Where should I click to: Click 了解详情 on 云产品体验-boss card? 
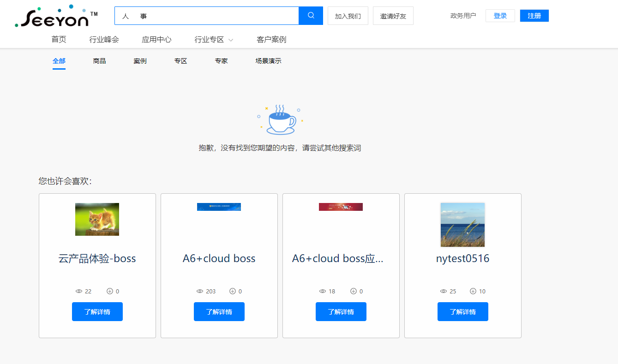click(97, 312)
